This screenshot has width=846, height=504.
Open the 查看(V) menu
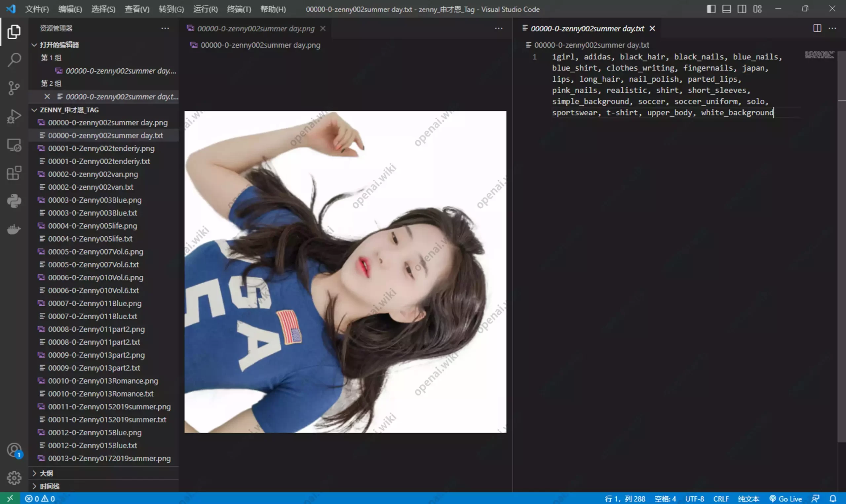137,9
